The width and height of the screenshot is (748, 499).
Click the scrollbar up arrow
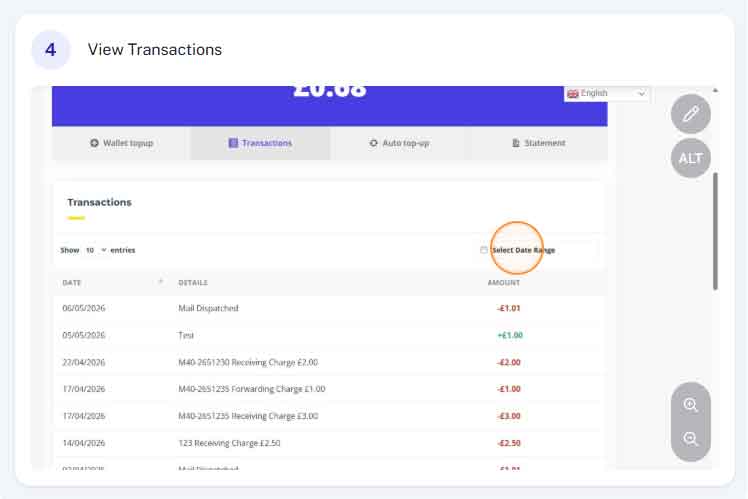click(x=715, y=90)
